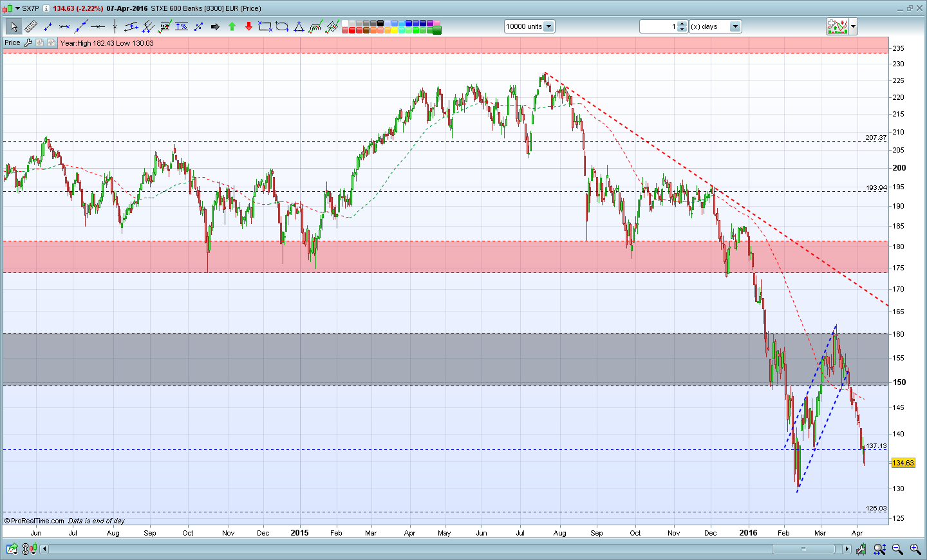Increase the period number with stepper
The width and height of the screenshot is (927, 560).
coord(682,24)
